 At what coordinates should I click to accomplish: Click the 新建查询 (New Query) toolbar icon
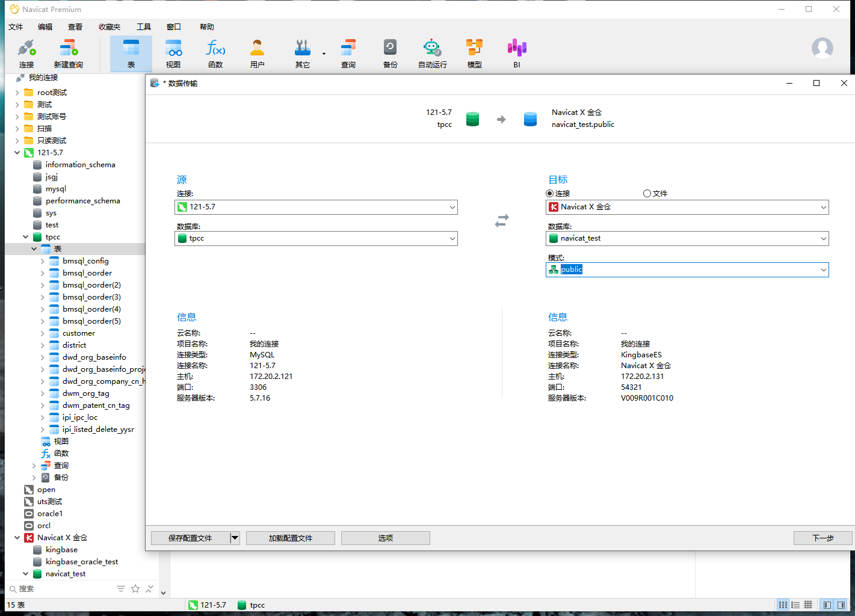click(68, 54)
